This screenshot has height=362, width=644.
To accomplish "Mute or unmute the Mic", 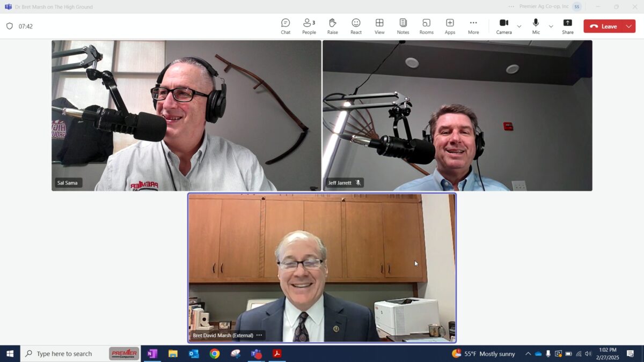I will click(x=536, y=26).
